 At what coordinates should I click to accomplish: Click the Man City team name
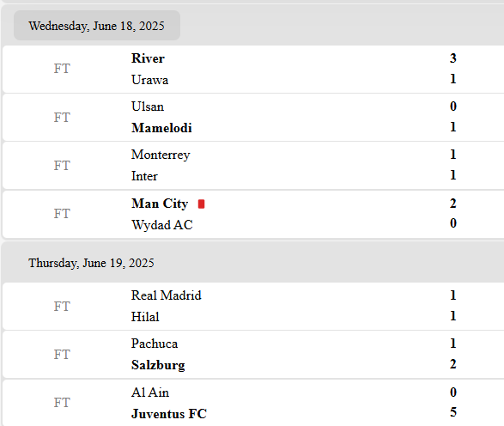point(160,204)
